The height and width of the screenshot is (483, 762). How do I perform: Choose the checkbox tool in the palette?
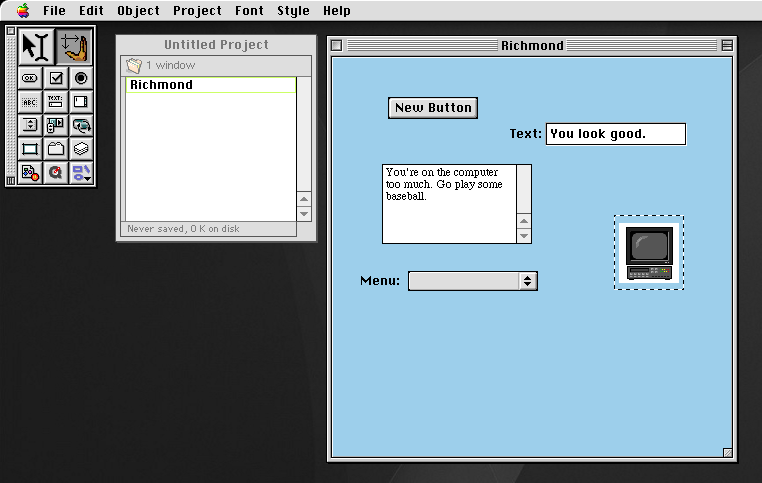56,78
